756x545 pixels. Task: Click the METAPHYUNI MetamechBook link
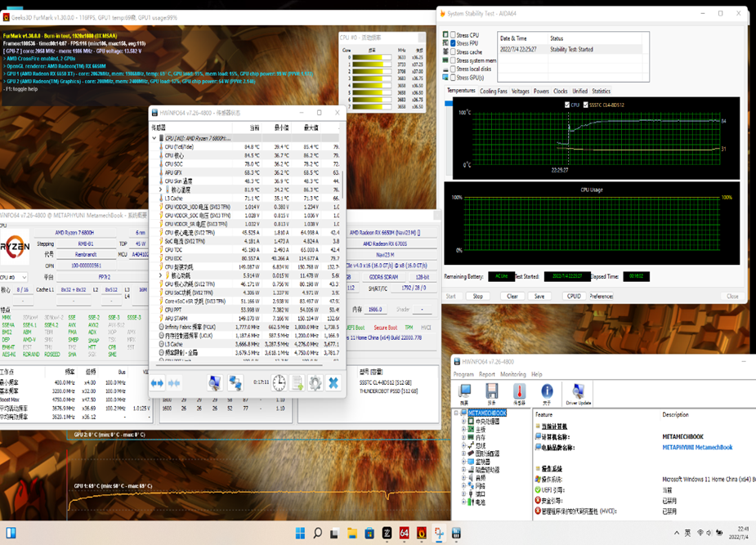click(x=697, y=447)
